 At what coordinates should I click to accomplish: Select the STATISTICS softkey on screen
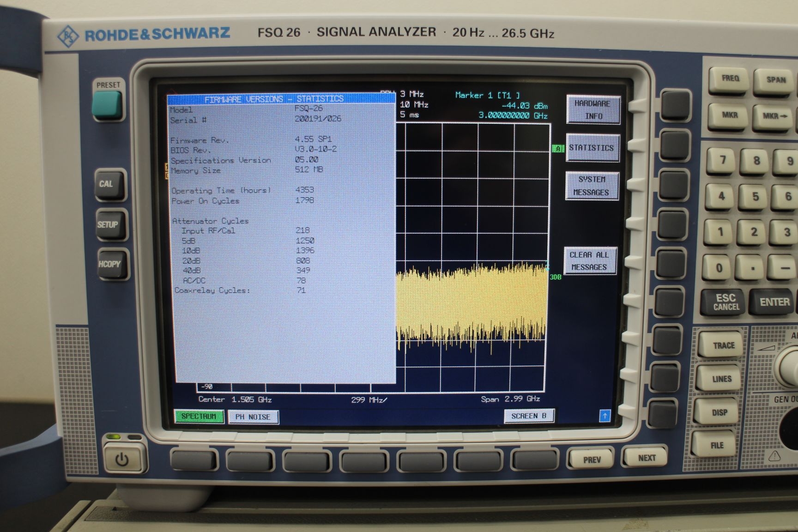click(x=592, y=148)
